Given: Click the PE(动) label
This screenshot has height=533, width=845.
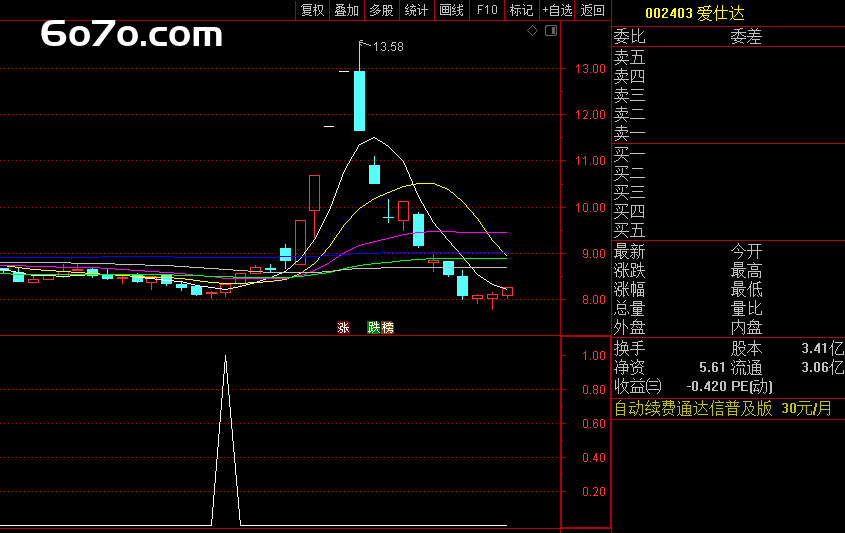Looking at the screenshot, I should coord(751,386).
